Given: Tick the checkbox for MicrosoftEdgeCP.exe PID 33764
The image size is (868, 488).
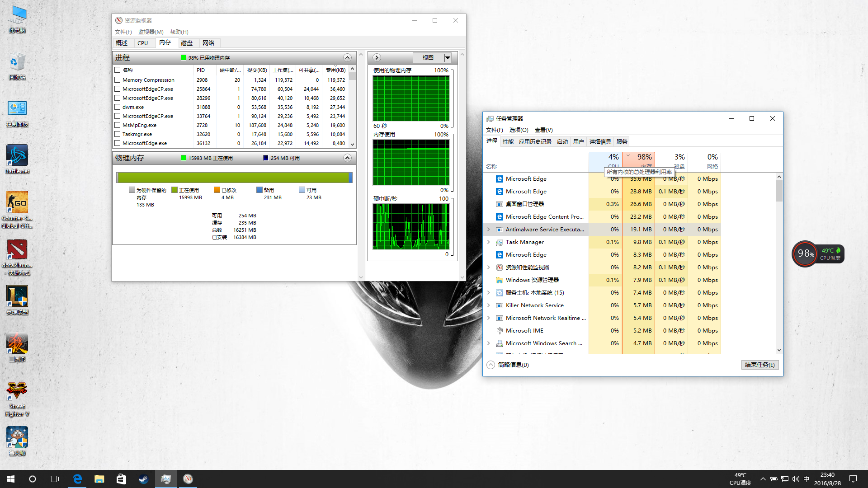Looking at the screenshot, I should pyautogui.click(x=118, y=116).
